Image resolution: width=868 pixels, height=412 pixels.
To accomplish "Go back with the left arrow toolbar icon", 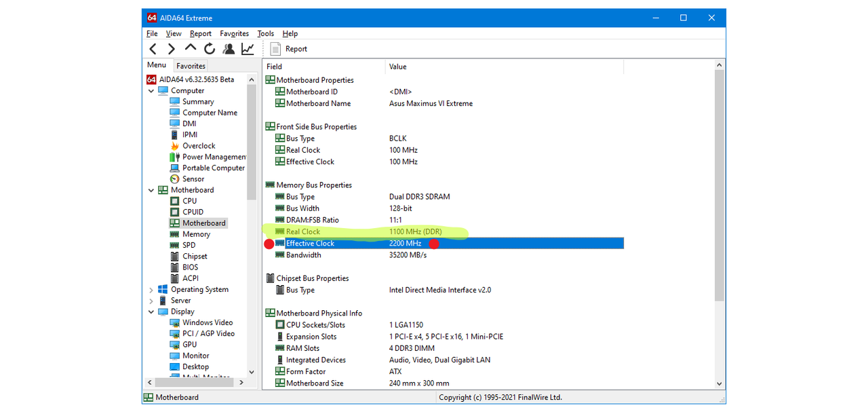I will pyautogui.click(x=153, y=49).
